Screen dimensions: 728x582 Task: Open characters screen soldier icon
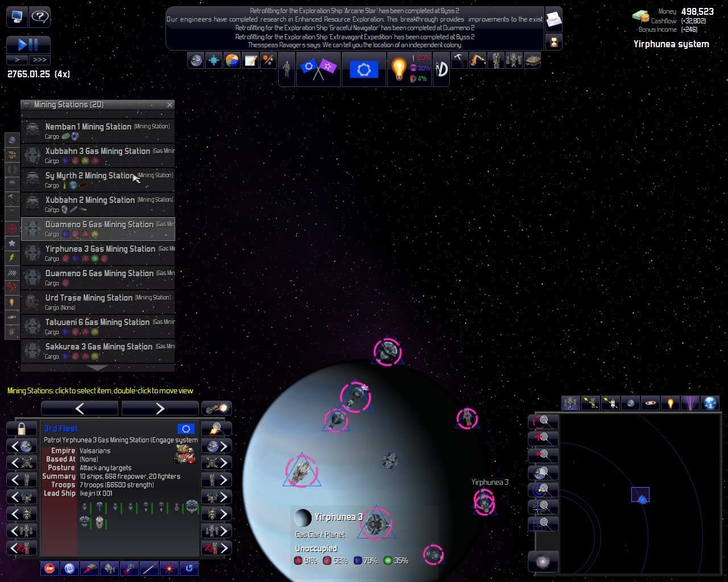pyautogui.click(x=287, y=69)
